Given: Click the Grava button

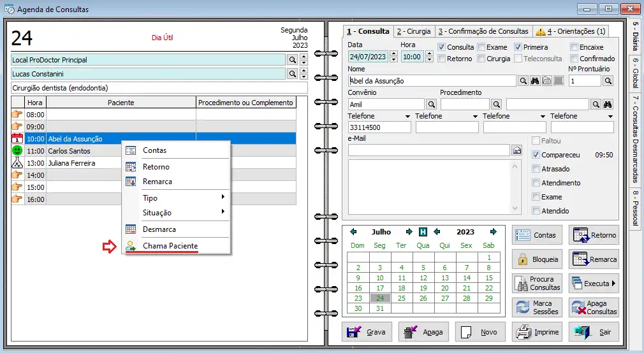Looking at the screenshot, I should (x=367, y=332).
